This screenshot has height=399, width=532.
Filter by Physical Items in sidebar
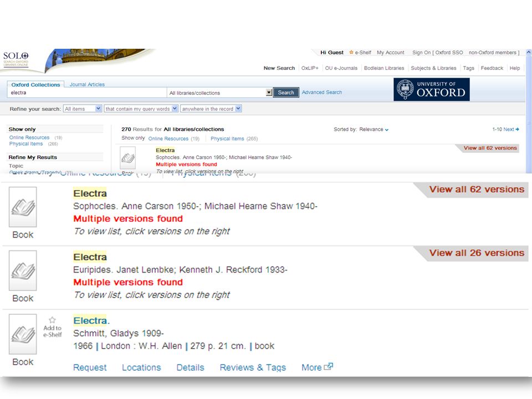[26, 144]
